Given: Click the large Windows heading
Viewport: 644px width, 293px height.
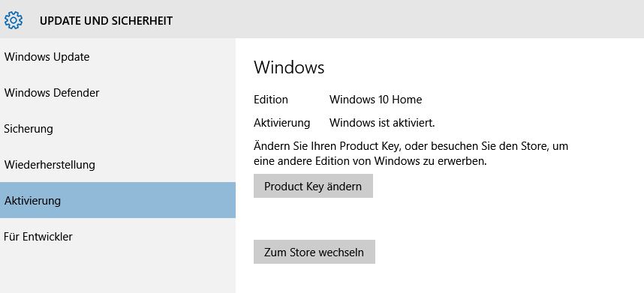Looking at the screenshot, I should point(289,67).
